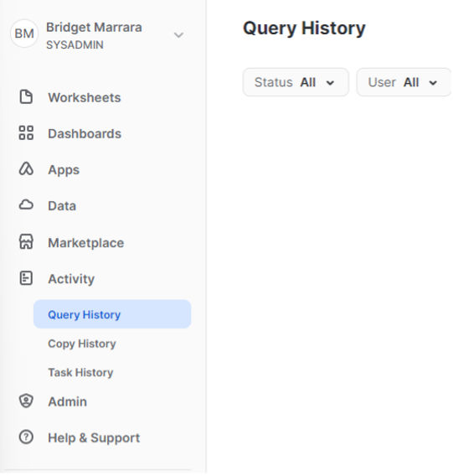This screenshot has height=476, width=453.
Task: Click the Apps icon in sidebar
Action: pos(26,168)
